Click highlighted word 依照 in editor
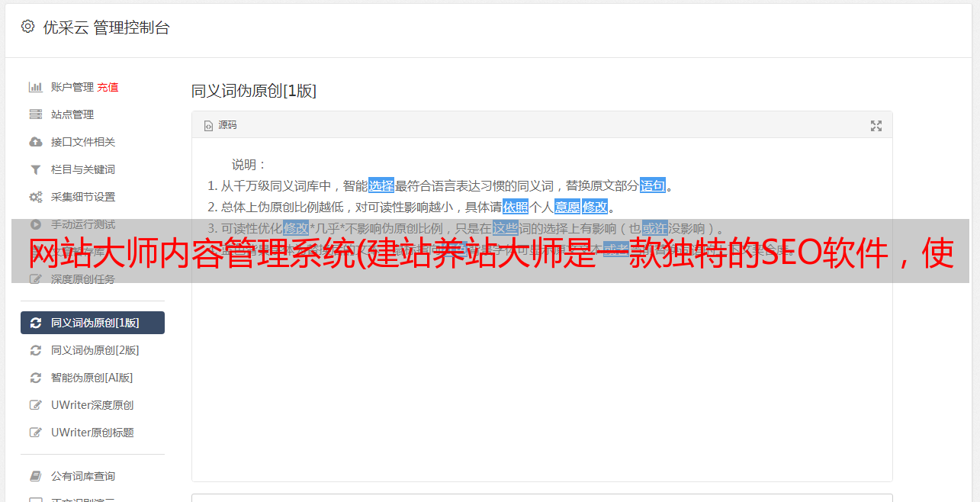 tap(516, 207)
